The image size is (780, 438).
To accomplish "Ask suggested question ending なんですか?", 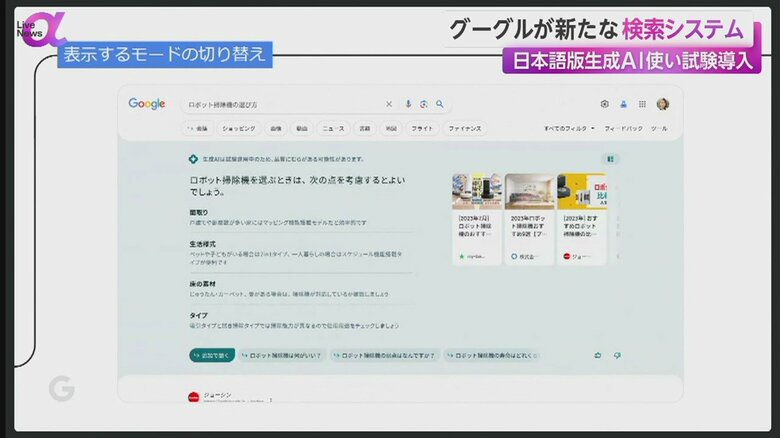I will point(385,355).
